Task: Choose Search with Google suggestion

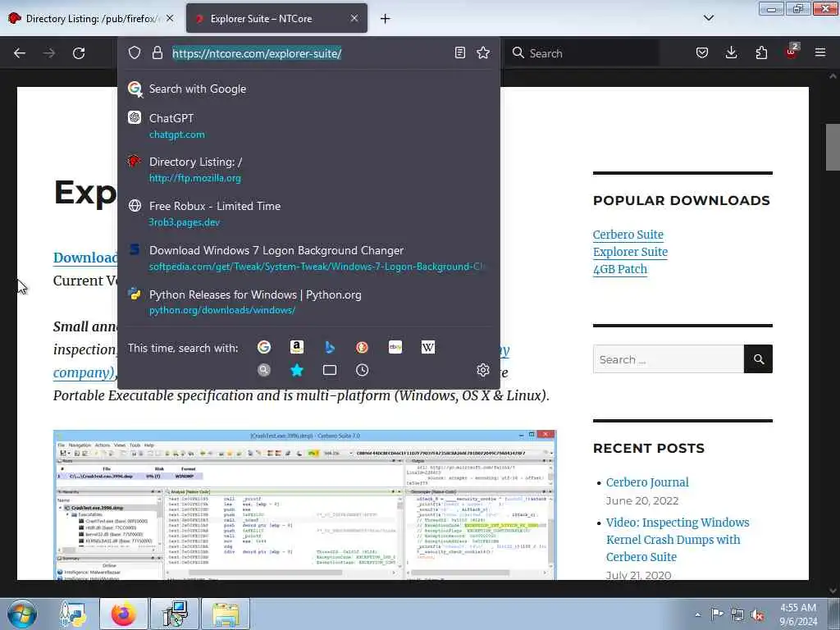Action: tap(308, 89)
